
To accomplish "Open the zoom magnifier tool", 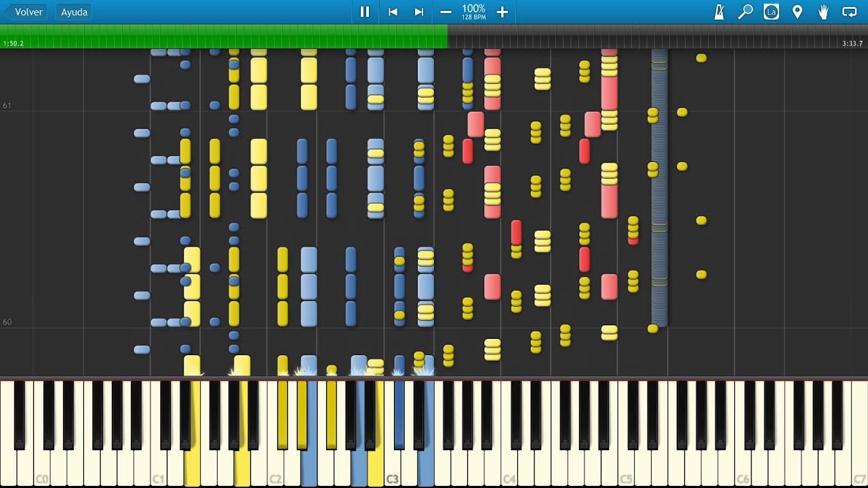I will point(745,12).
